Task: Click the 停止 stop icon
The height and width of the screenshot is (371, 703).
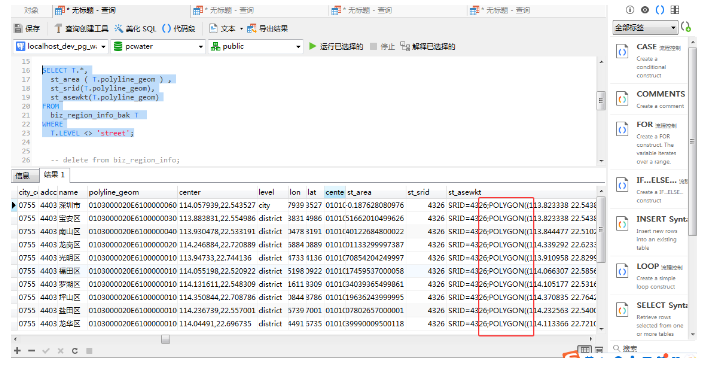Action: click(373, 46)
